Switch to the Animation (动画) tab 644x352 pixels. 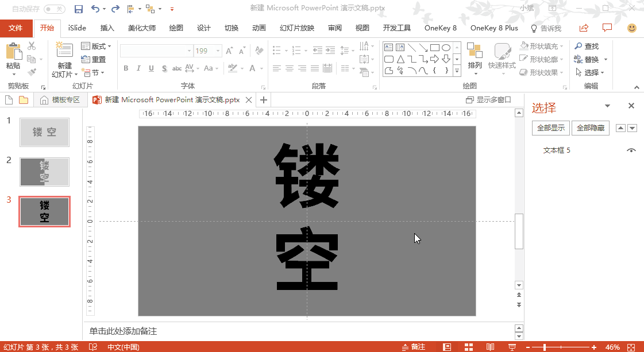[259, 28]
